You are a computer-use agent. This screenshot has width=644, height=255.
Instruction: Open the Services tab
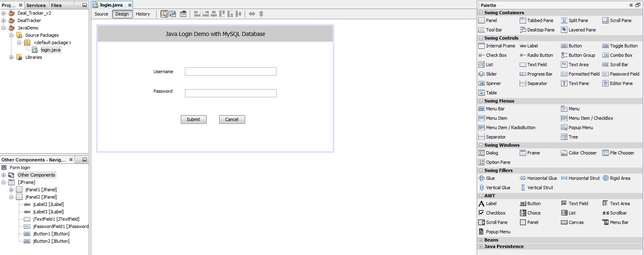36,5
